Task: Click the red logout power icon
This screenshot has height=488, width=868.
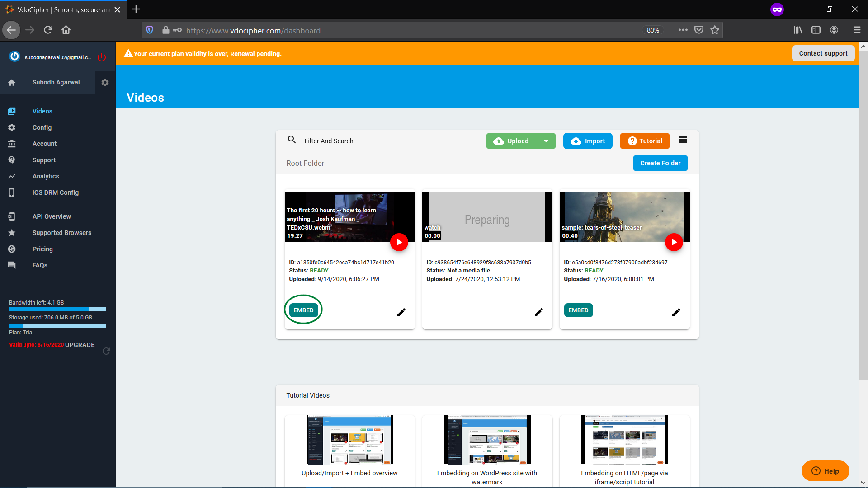Action: [102, 57]
